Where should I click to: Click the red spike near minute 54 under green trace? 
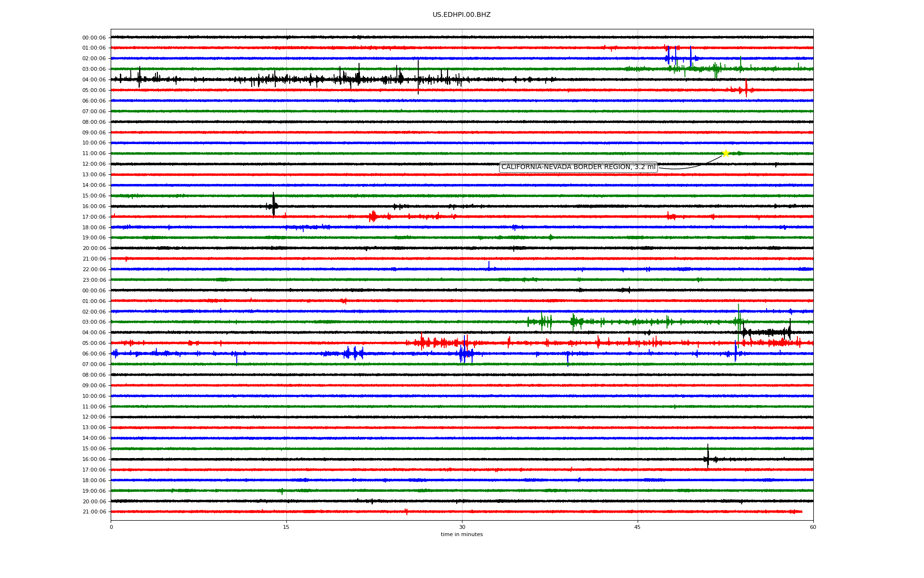click(746, 88)
